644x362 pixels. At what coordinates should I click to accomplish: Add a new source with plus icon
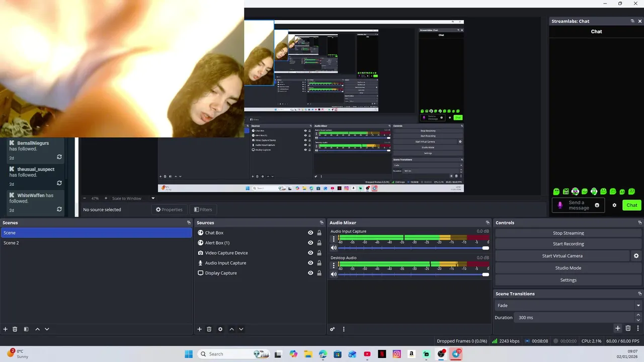199,329
